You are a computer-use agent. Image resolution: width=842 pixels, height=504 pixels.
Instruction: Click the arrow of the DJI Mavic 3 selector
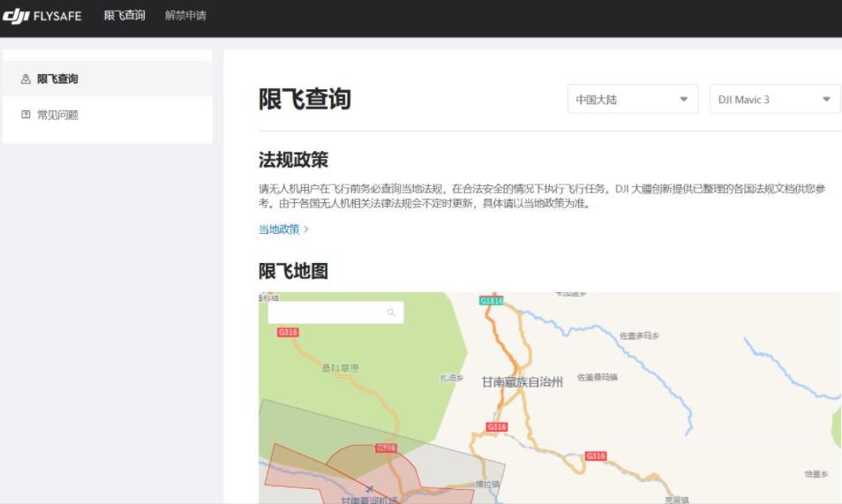coord(826,99)
